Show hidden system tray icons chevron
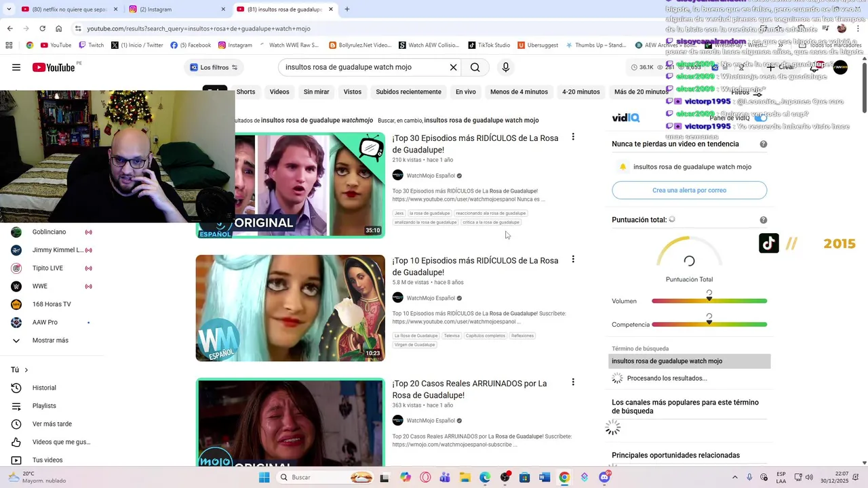Viewport: 868px width, 488px height. point(735,477)
